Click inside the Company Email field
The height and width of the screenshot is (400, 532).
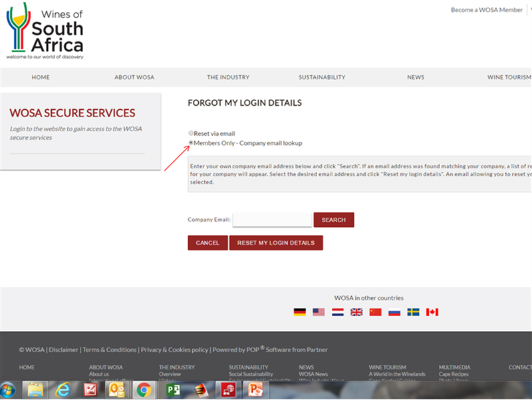pos(272,220)
